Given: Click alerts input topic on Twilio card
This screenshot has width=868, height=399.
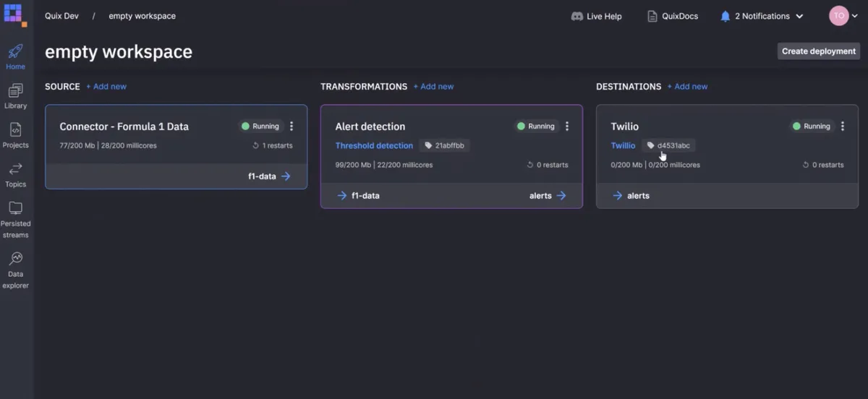Looking at the screenshot, I should click(631, 196).
